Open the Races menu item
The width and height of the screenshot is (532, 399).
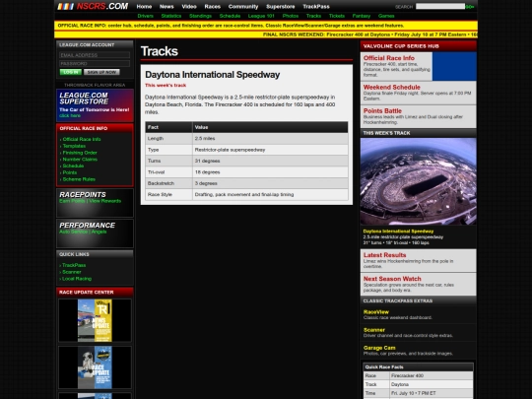(213, 7)
